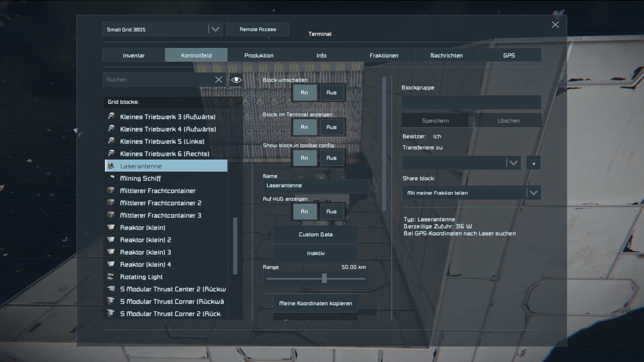Click the reactor icon beside Reaktor (klein) 3
The width and height of the screenshot is (644, 362).
point(111,252)
